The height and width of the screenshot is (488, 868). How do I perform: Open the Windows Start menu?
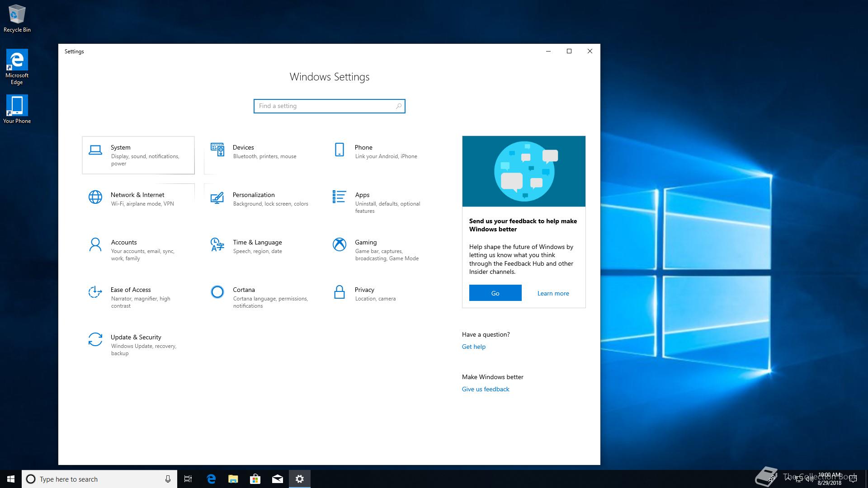pyautogui.click(x=11, y=479)
